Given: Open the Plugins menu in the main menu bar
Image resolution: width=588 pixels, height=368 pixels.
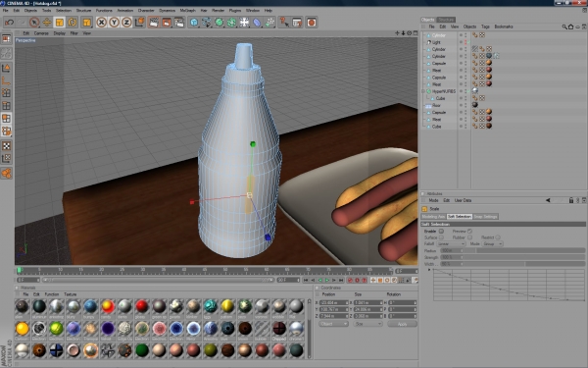Looking at the screenshot, I should [235, 11].
